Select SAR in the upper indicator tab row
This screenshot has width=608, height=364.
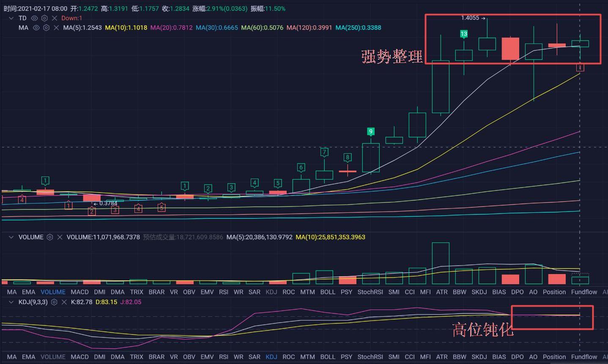pyautogui.click(x=255, y=292)
